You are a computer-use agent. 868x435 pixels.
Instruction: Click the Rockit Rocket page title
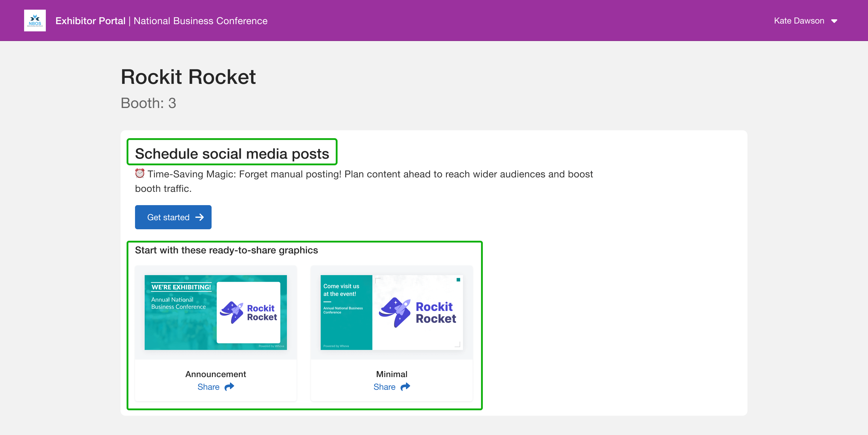(188, 77)
